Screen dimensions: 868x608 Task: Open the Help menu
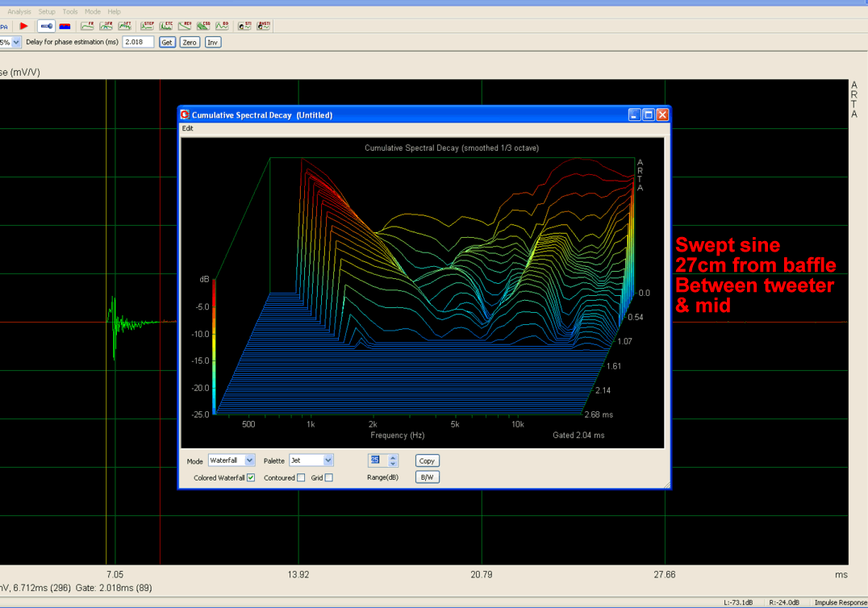pyautogui.click(x=114, y=11)
